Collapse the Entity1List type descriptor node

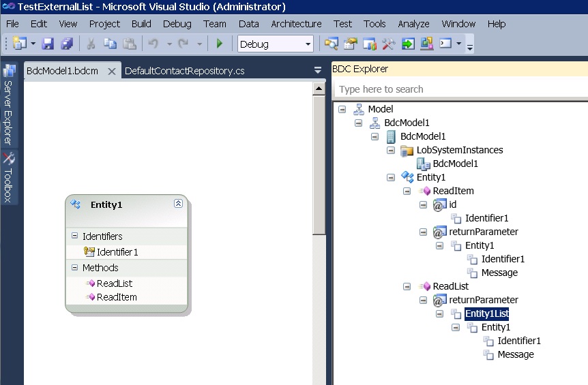coord(439,314)
